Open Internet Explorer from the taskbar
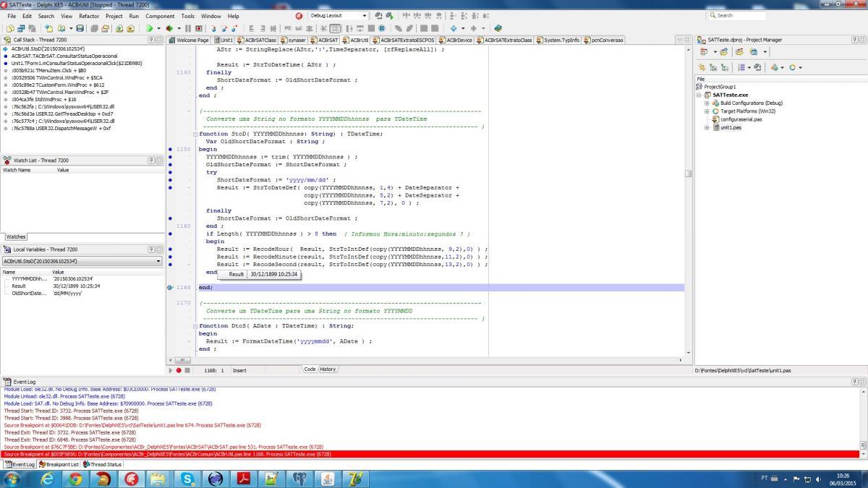The width and height of the screenshot is (868, 488). coord(47,478)
